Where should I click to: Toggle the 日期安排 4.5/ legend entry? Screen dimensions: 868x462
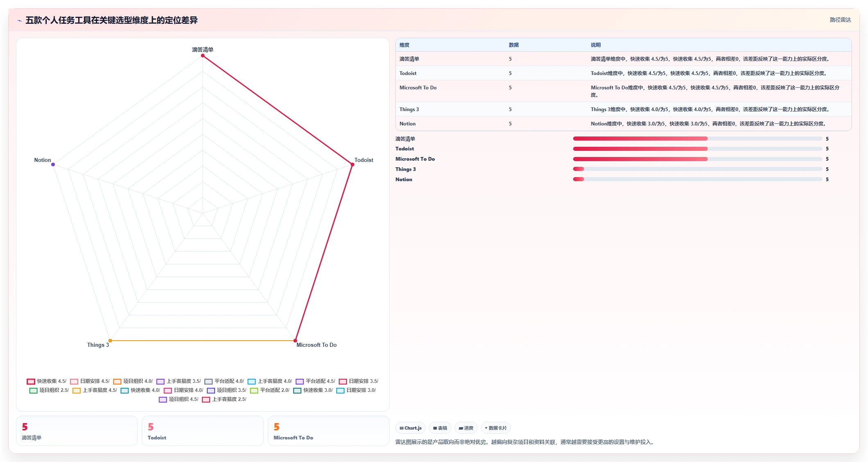(90, 381)
